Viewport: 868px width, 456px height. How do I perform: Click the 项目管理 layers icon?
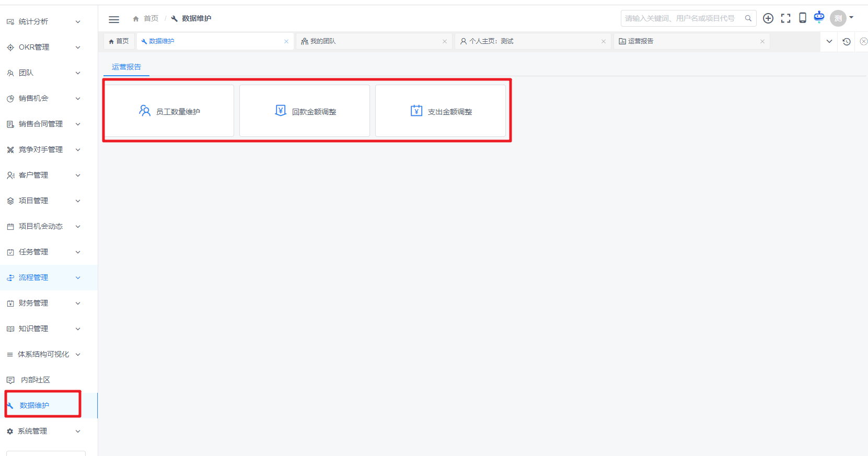coord(10,201)
